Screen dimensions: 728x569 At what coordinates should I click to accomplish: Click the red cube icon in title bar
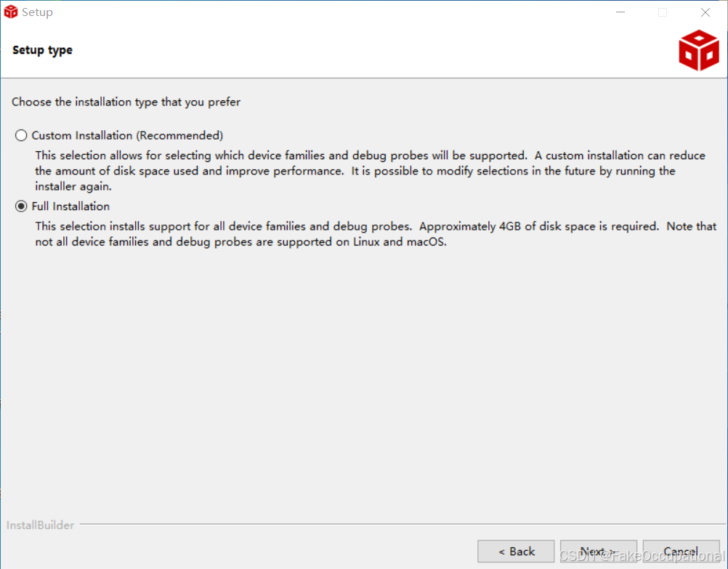tap(11, 12)
